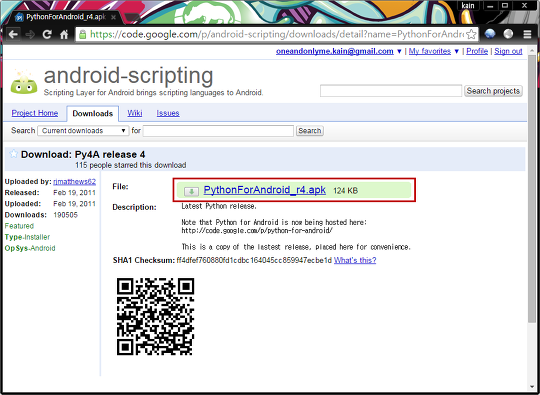Open uploader rjmatthews62 profile link
Image resolution: width=540 pixels, height=395 pixels.
pyautogui.click(x=74, y=181)
